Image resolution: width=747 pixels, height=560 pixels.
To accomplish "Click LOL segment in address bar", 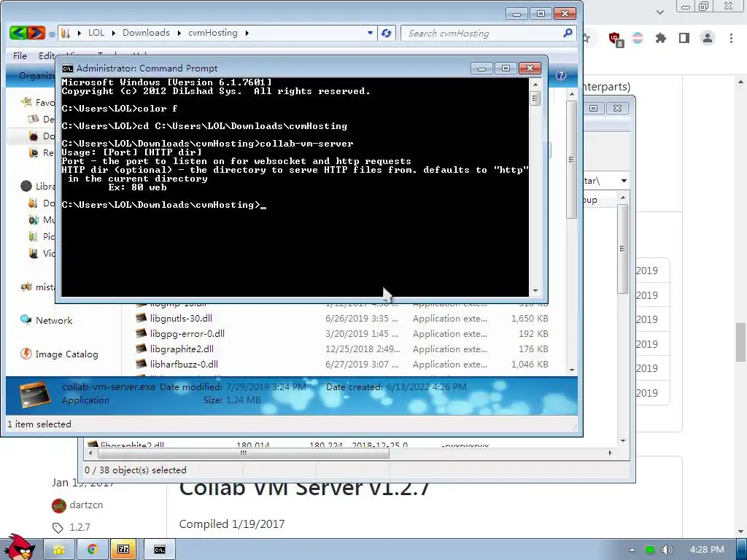I will pos(96,32).
